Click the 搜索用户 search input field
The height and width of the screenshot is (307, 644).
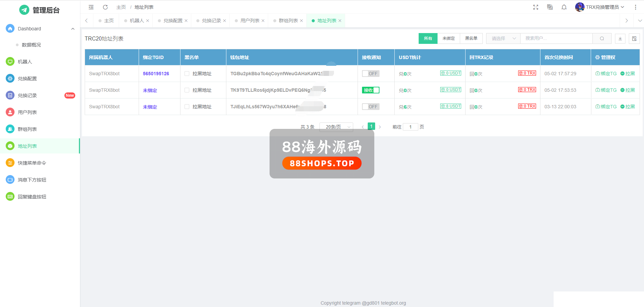tap(556, 38)
